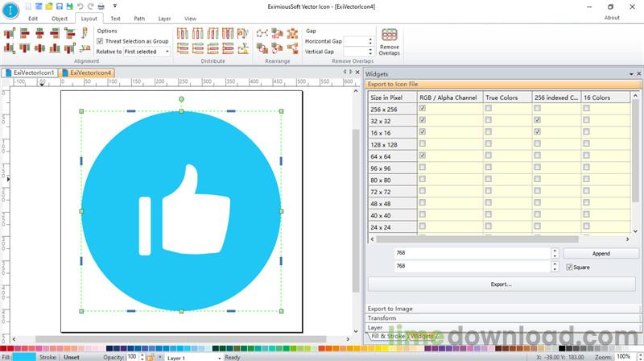
Task: Uncheck RGB / Alpha Channel for 64 x 64
Action: click(x=422, y=156)
